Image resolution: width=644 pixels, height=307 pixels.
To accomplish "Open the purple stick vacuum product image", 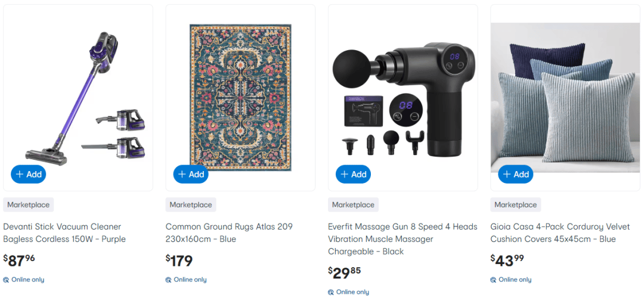I will pyautogui.click(x=78, y=95).
